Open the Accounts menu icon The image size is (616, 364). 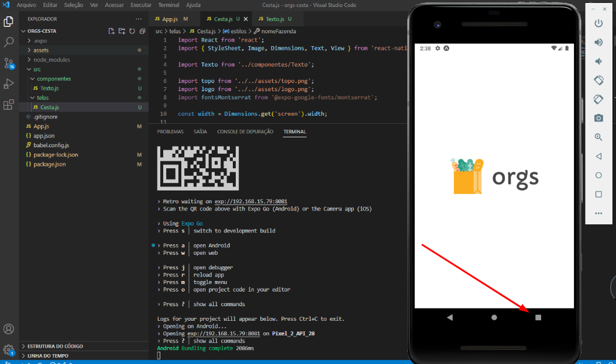coord(8,329)
